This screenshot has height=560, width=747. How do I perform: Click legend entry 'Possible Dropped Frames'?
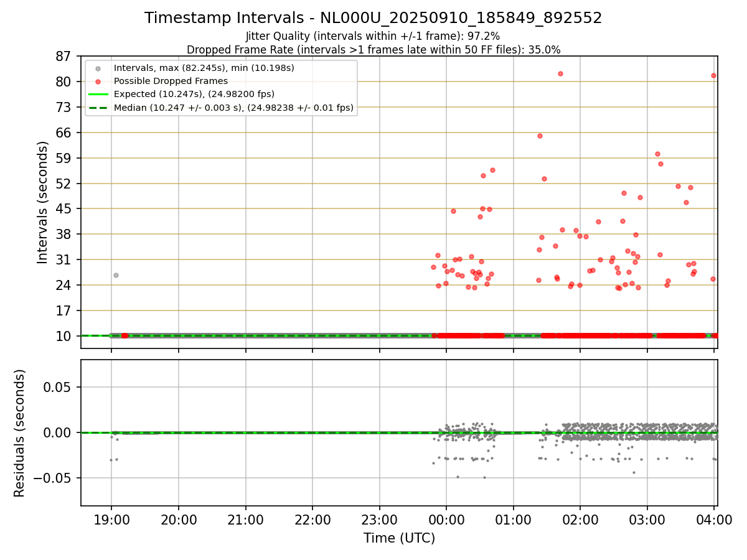point(171,81)
